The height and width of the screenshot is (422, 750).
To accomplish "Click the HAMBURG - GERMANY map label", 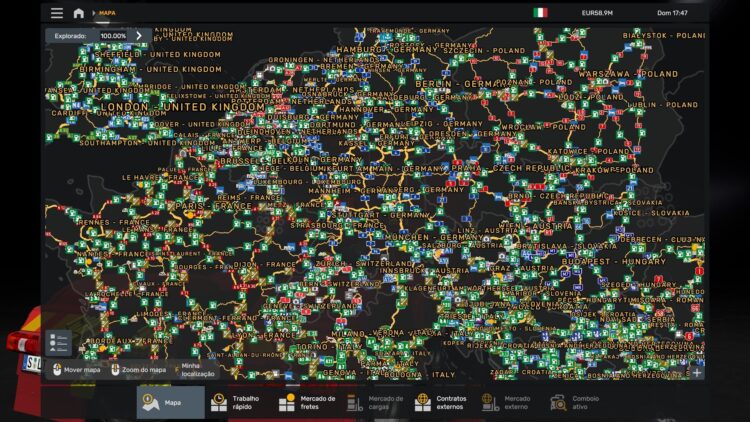I will [x=386, y=50].
